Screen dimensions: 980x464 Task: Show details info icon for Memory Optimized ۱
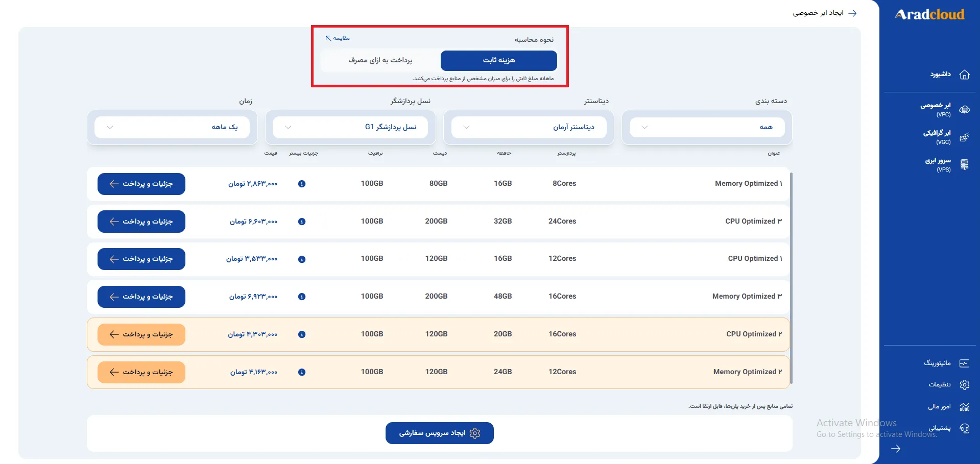(x=302, y=184)
